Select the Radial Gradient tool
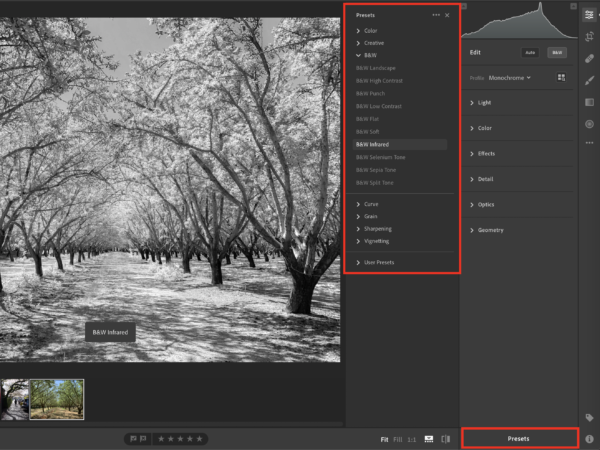This screenshot has height=450, width=600. coord(589,124)
